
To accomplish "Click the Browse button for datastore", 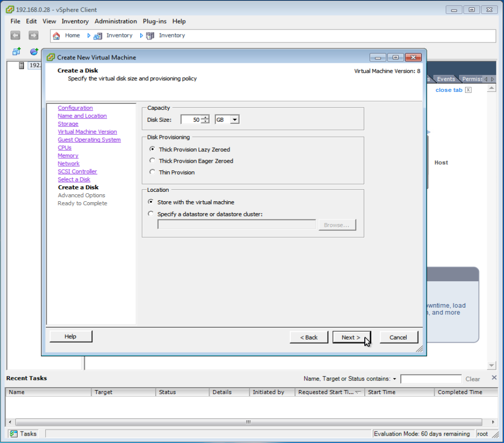I will tap(337, 225).
